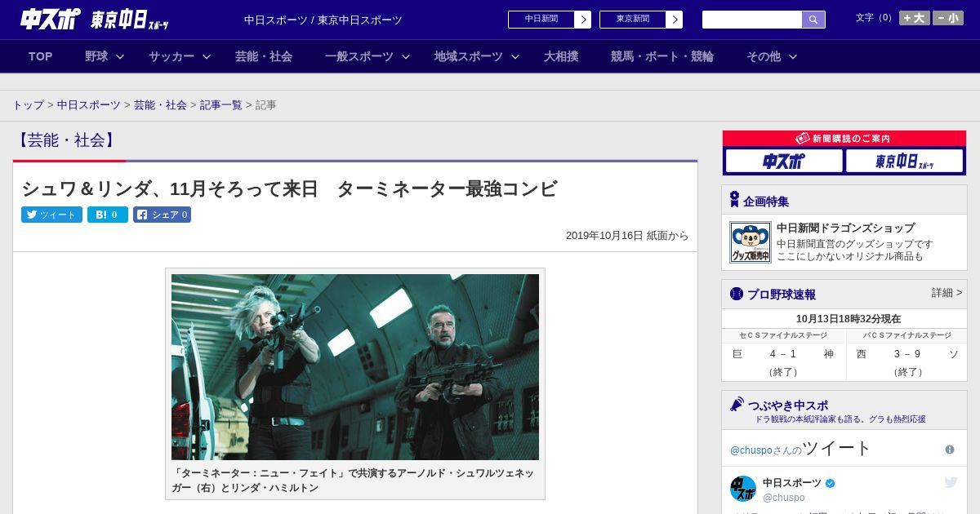This screenshot has height=514, width=980.
Task: Open 地域スポーツ menu item
Action: pyautogui.click(x=469, y=56)
